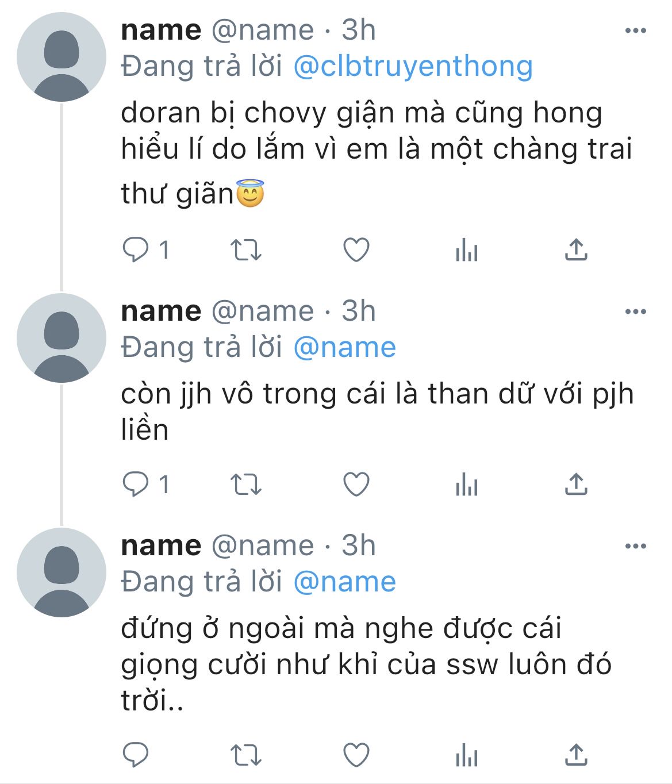Viewport: 672px width, 784px height.
Task: Like the tweet mentioning pjh
Action: pyautogui.click(x=356, y=485)
